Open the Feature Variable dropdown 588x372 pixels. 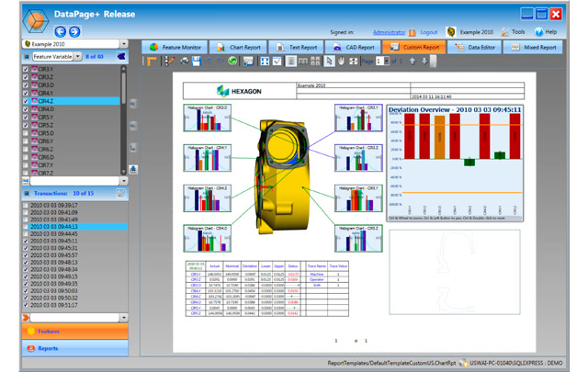point(77,57)
